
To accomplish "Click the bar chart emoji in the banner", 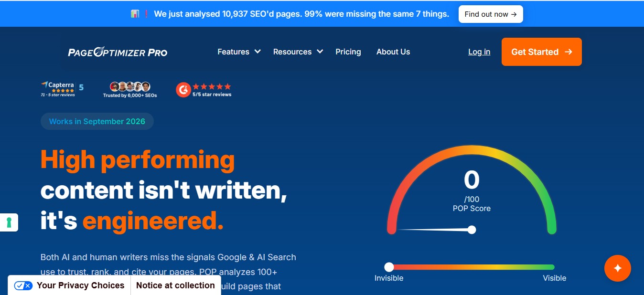I will [x=135, y=14].
